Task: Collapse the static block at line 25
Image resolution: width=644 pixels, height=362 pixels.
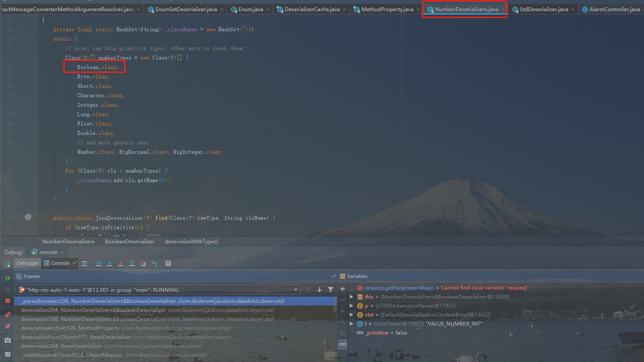Action: [38, 39]
